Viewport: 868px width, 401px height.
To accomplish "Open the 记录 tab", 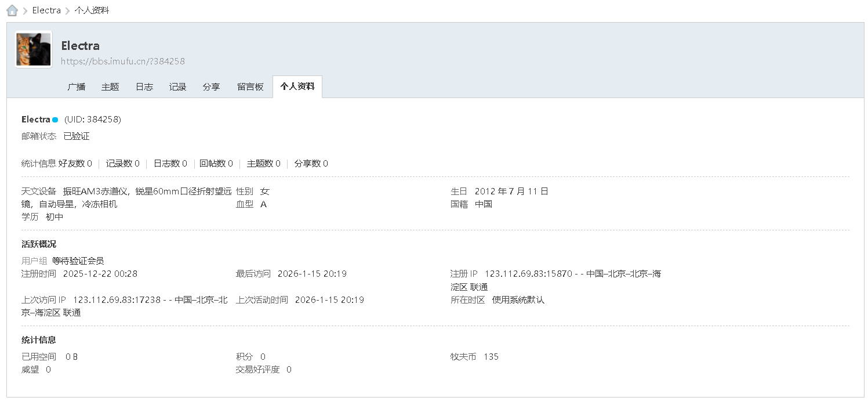I will tap(177, 86).
